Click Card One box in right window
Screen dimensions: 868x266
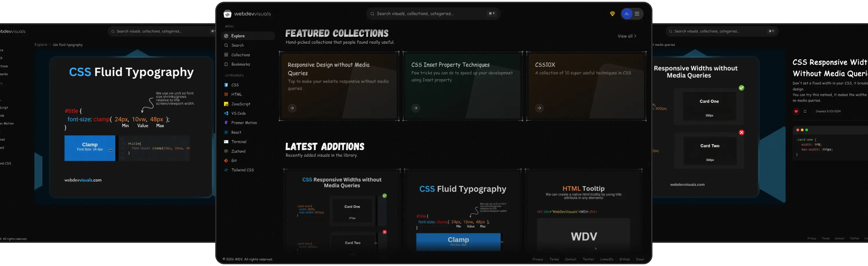(709, 107)
